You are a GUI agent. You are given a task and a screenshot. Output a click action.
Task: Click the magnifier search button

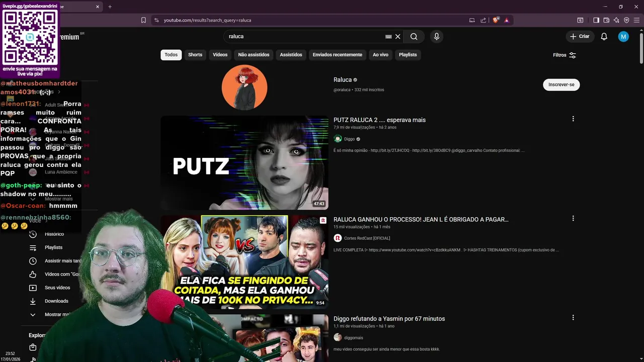coord(414,37)
